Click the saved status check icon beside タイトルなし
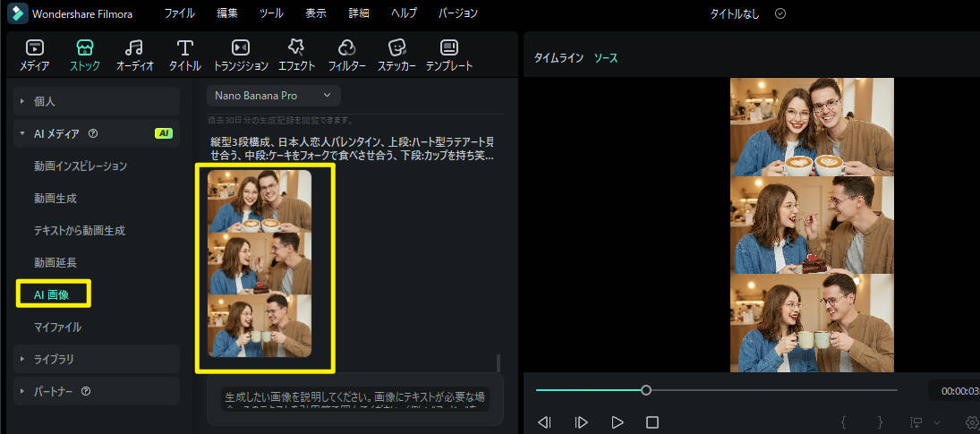 tap(780, 13)
